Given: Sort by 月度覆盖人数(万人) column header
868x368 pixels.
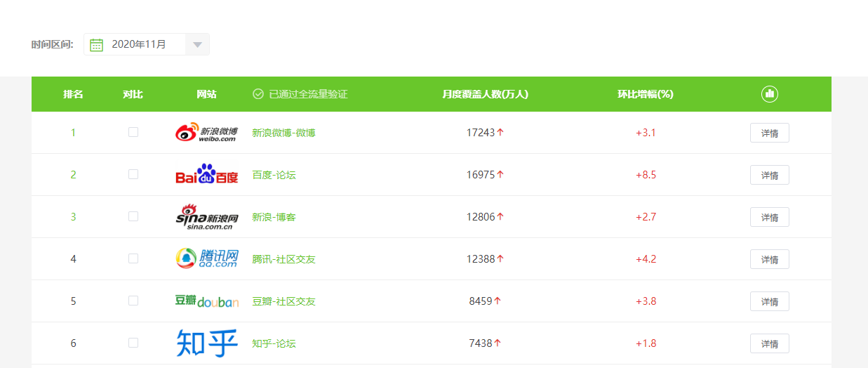Looking at the screenshot, I should [x=485, y=94].
